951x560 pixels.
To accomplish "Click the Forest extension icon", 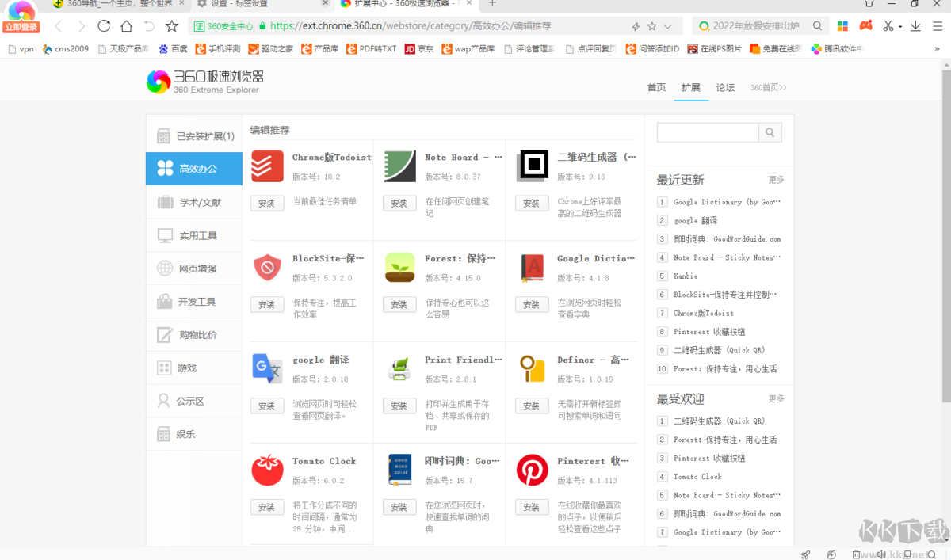I will point(399,268).
